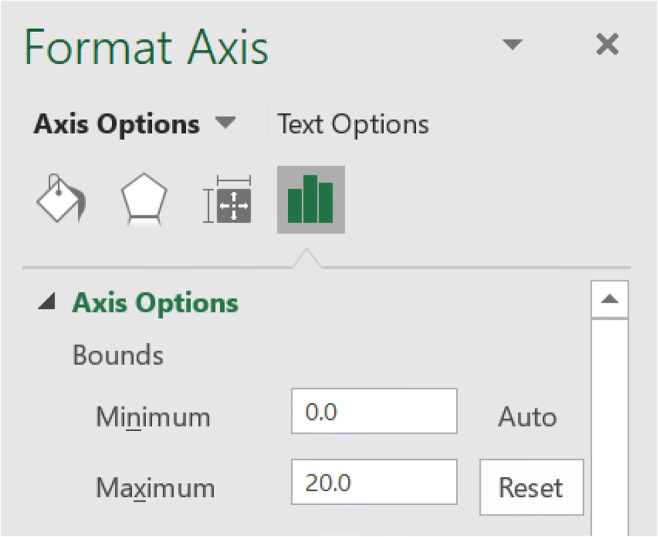The image size is (658, 537).
Task: Click the Maximum bound input field
Action: (374, 483)
